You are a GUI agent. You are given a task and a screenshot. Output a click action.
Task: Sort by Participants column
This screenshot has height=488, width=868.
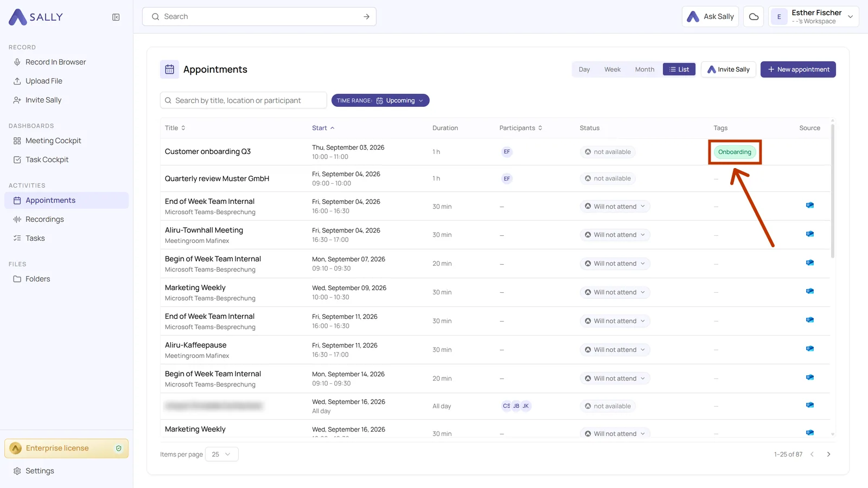521,128
